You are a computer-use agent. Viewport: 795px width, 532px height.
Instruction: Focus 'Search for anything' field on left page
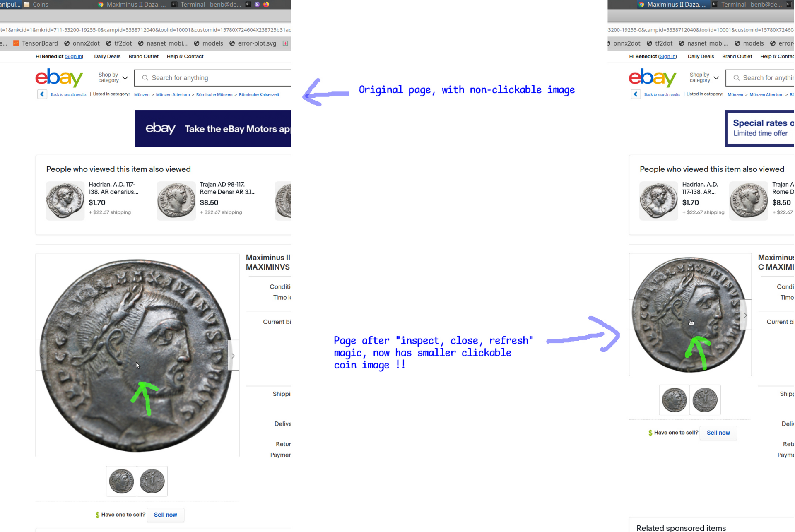213,78
